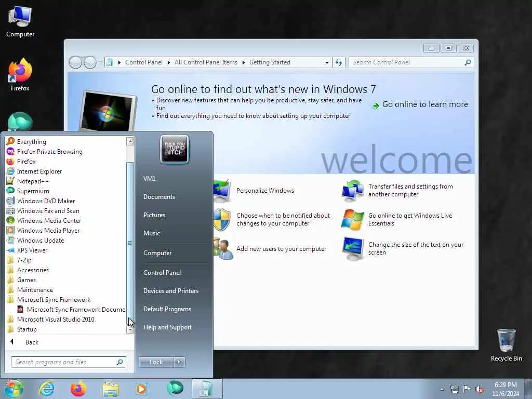
Task: Open VM1 user folder in Start menu
Action: [149, 179]
